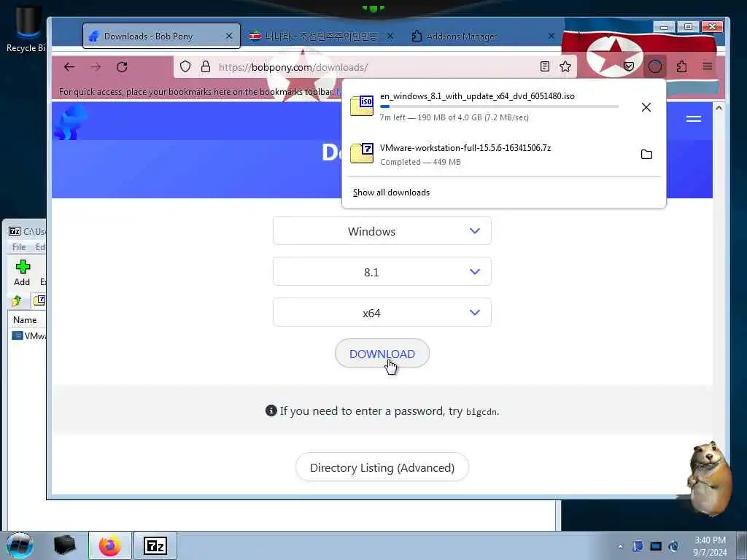Click the VMware 7z file icon
Image resolution: width=747 pixels, height=560 pixels.
[x=362, y=153]
